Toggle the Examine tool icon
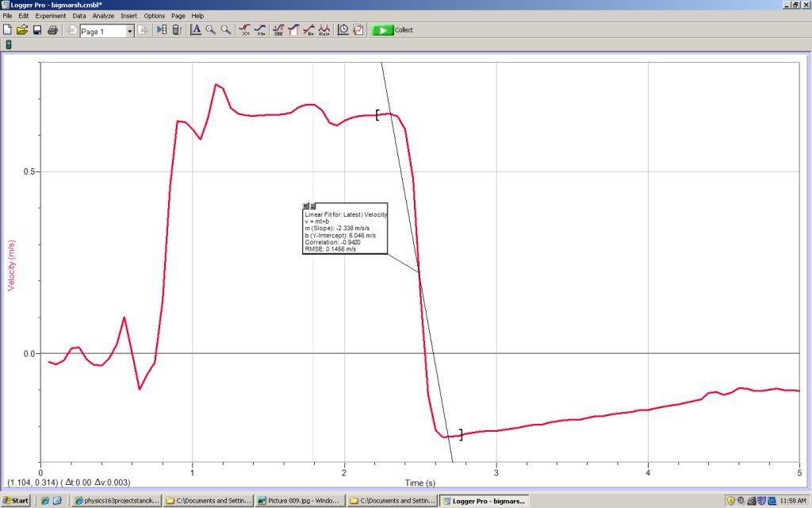This screenshot has height=508, width=812. (x=245, y=30)
